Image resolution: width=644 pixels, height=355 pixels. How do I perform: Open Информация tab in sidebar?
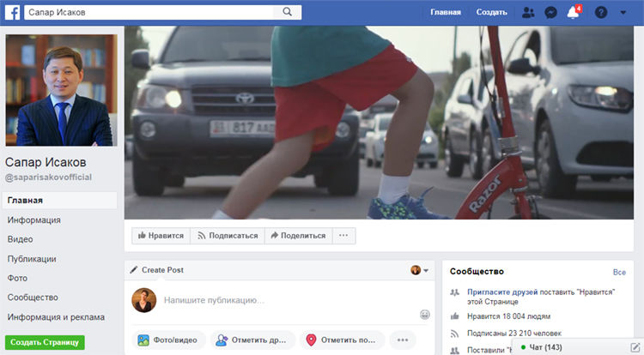click(x=33, y=220)
